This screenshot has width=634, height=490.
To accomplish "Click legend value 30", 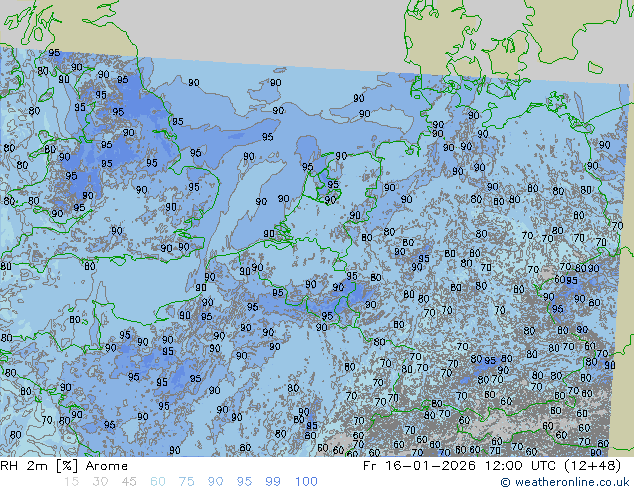I will pos(100,482).
